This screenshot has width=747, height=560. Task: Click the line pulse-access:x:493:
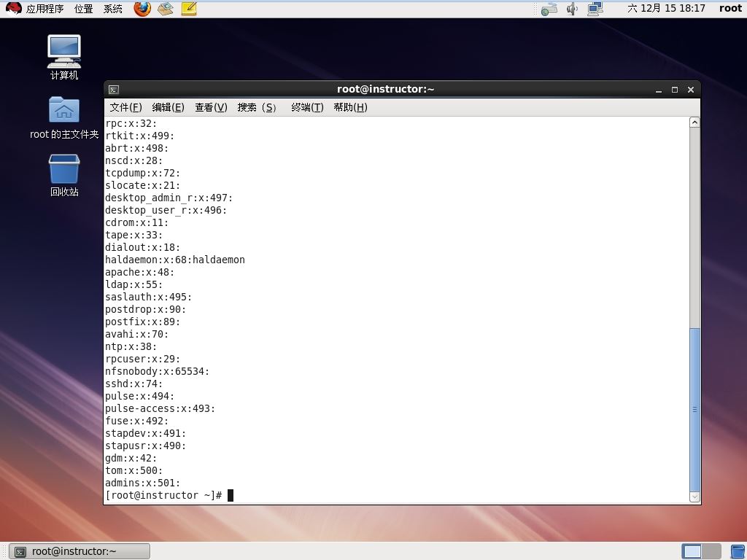point(160,408)
